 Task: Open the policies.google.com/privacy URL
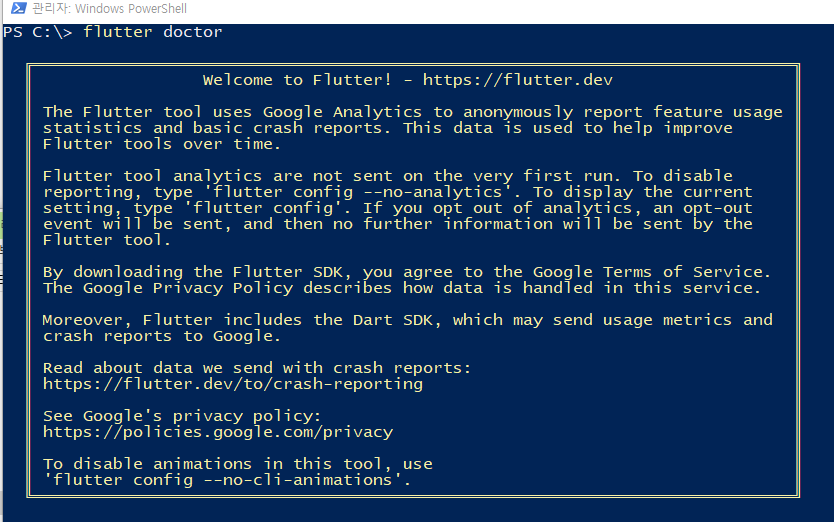tap(218, 432)
